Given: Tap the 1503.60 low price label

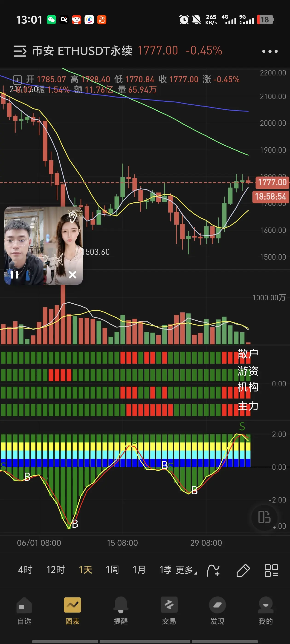Looking at the screenshot, I should click(x=96, y=252).
